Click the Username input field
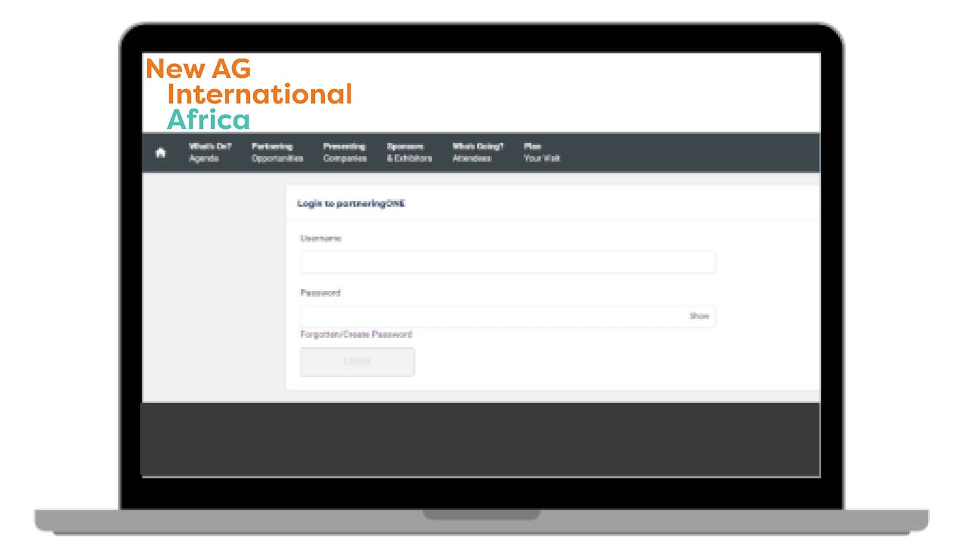The width and height of the screenshot is (980, 552). [508, 262]
